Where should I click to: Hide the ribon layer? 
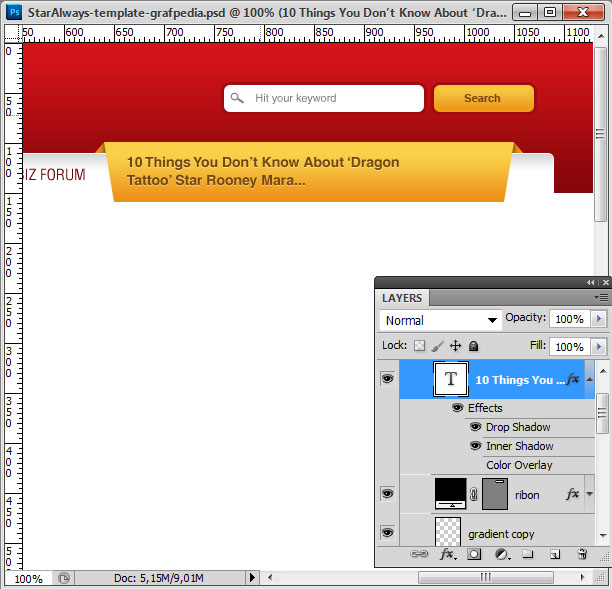pos(388,494)
